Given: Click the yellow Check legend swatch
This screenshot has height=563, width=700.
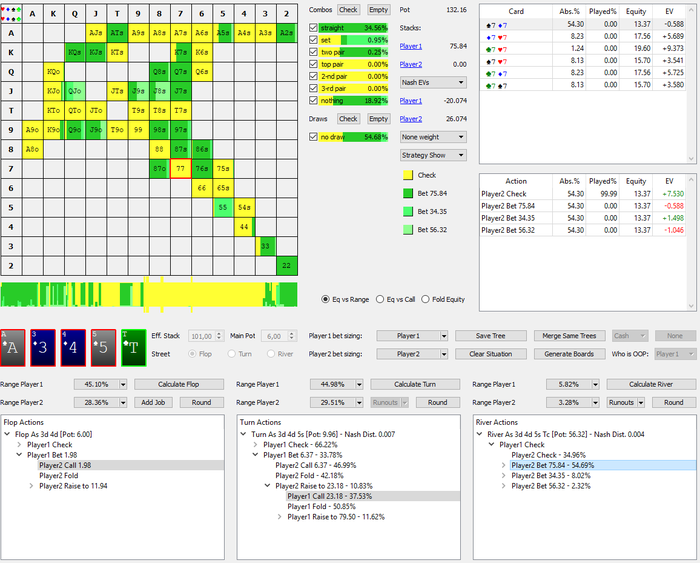Looking at the screenshot, I should pyautogui.click(x=408, y=175).
